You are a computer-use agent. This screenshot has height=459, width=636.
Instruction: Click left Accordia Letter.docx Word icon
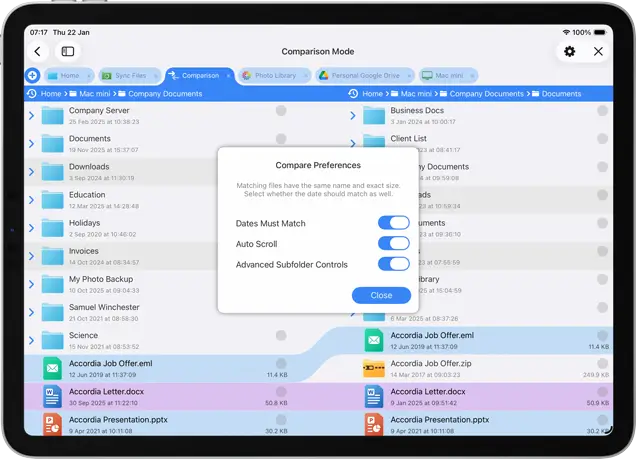[x=52, y=397]
